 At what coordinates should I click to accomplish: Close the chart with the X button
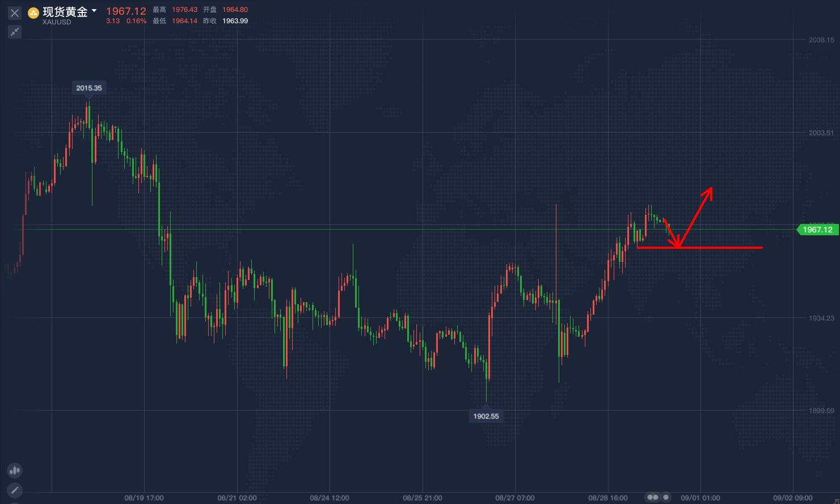point(15,12)
